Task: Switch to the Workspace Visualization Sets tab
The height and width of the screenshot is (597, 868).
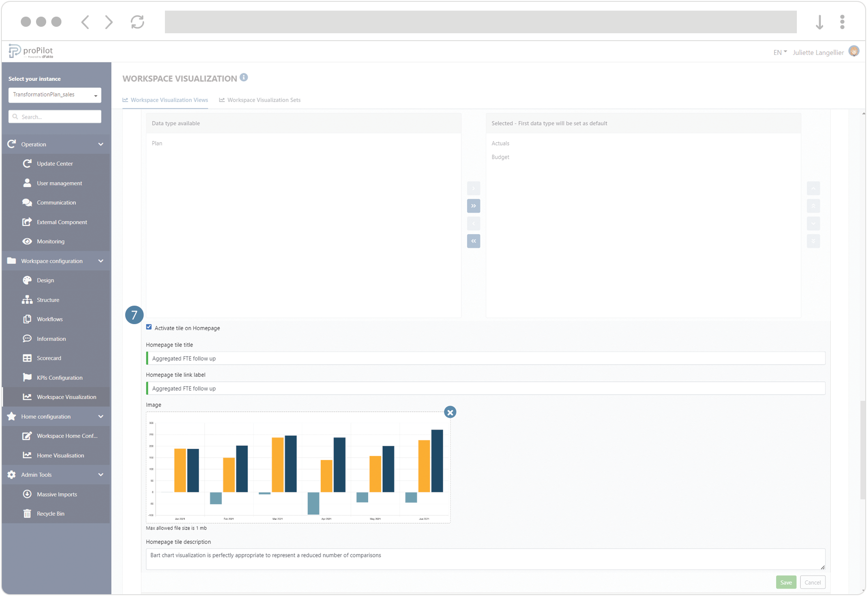Action: click(264, 100)
